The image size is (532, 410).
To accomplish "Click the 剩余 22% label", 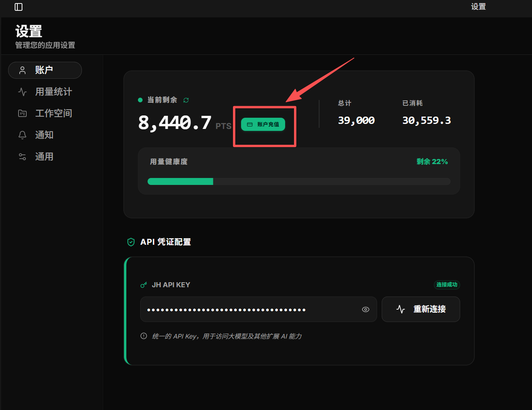I will tap(432, 161).
